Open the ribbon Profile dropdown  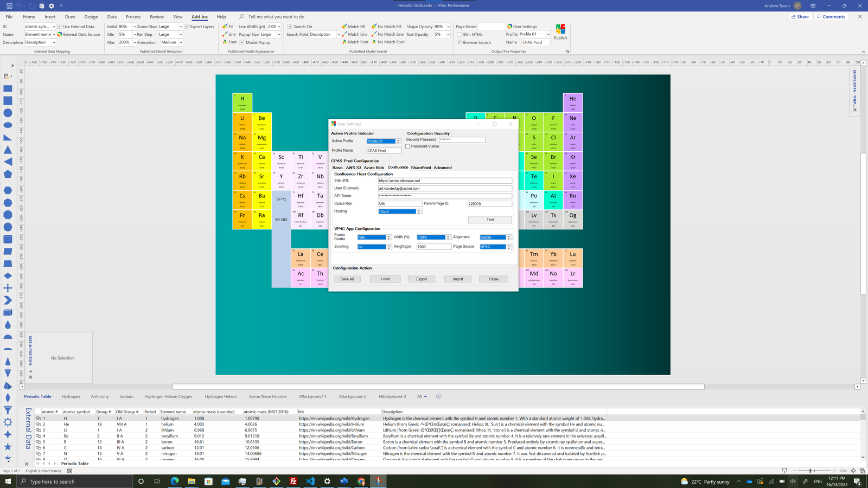548,34
